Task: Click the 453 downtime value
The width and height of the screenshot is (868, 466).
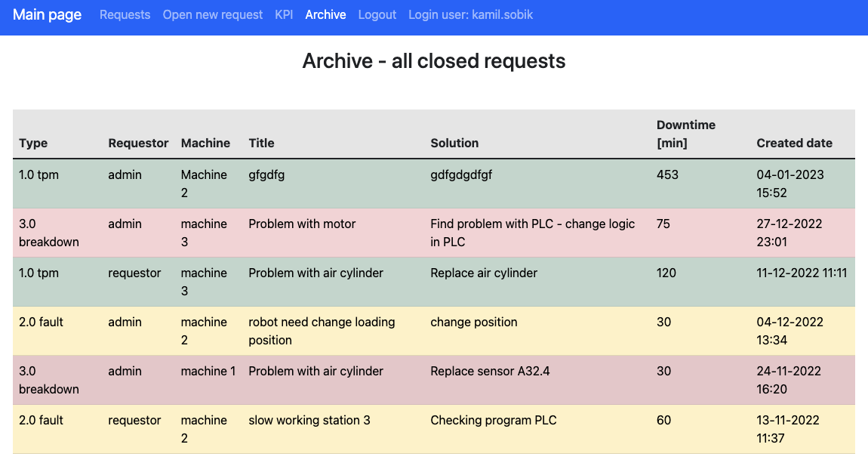Action: pos(667,174)
